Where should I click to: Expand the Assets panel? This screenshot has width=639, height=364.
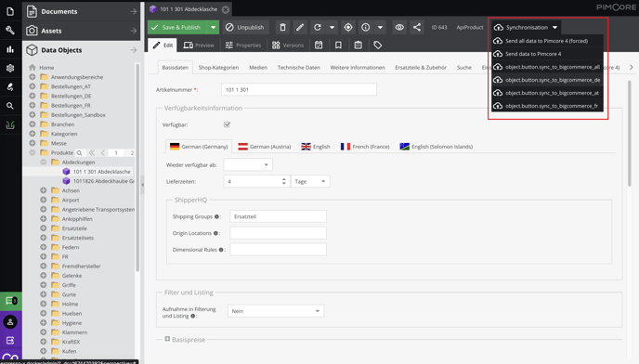point(82,31)
